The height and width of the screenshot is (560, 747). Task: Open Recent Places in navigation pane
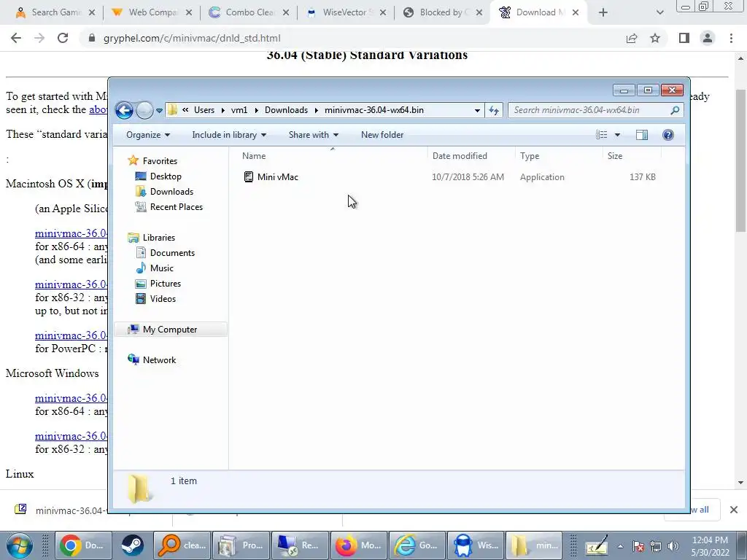(x=177, y=206)
